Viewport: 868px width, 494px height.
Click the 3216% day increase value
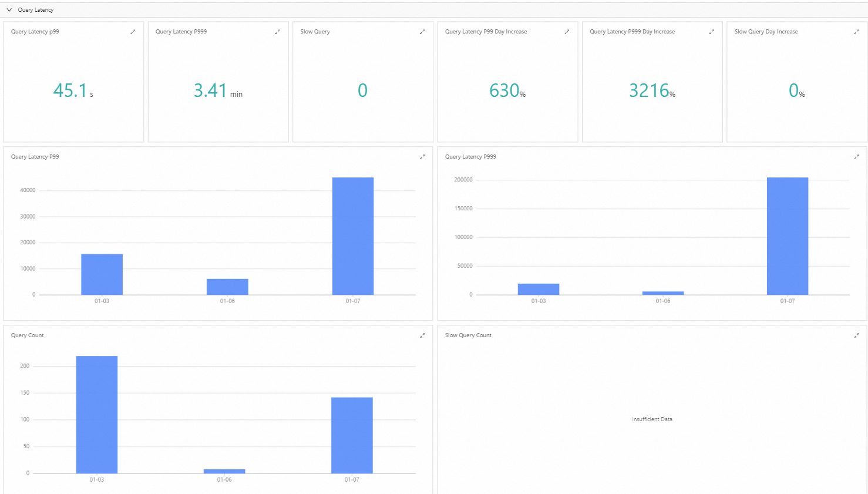pos(652,90)
